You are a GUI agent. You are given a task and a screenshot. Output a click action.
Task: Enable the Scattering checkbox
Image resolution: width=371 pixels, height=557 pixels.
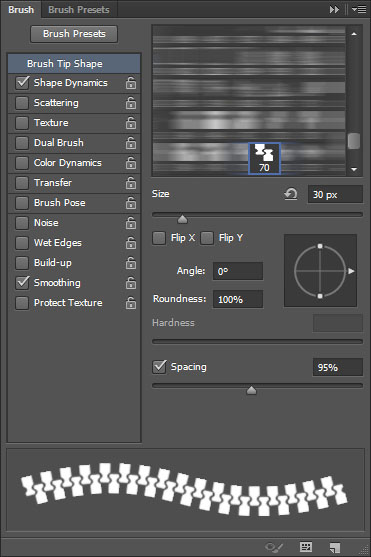[x=22, y=103]
